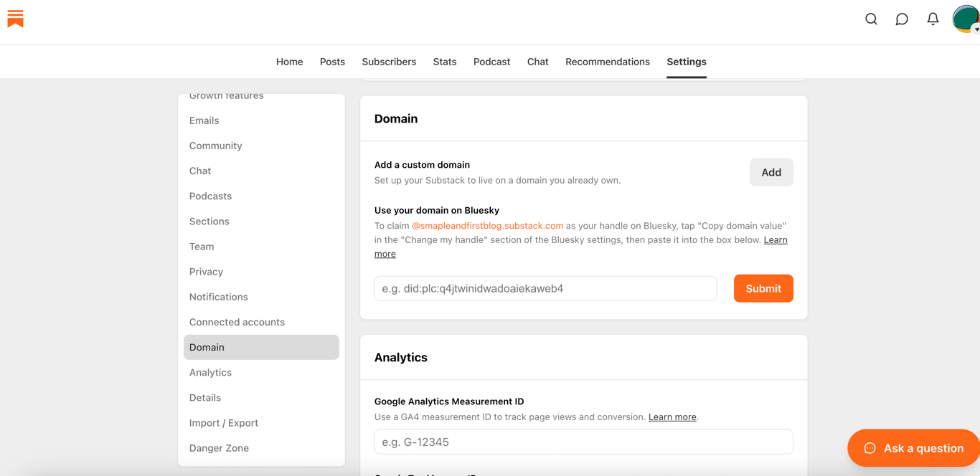Click the smapleandfirstblog.substack.com handle link

point(488,226)
